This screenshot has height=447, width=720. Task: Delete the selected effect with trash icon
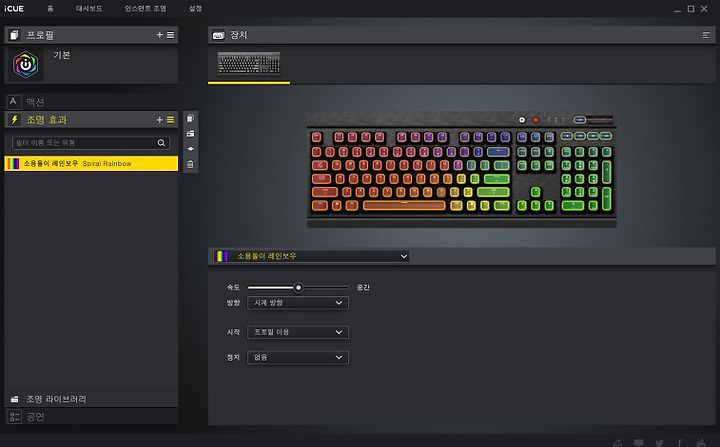[191, 164]
